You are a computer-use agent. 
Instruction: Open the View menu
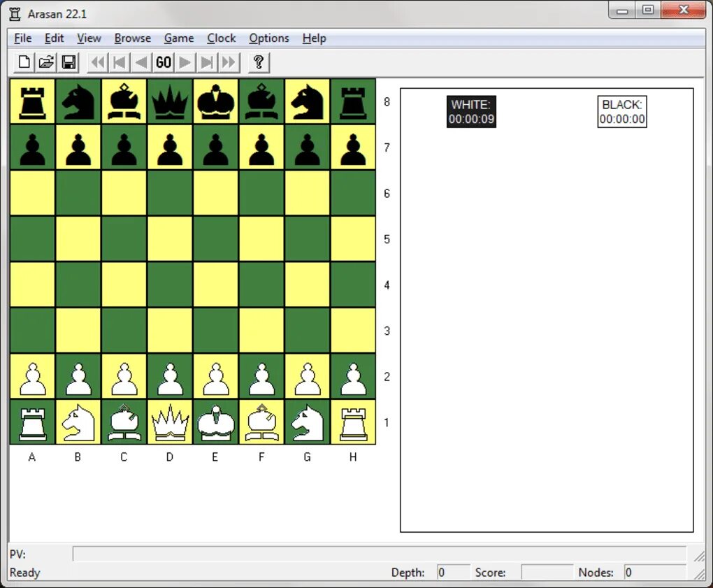pos(89,38)
